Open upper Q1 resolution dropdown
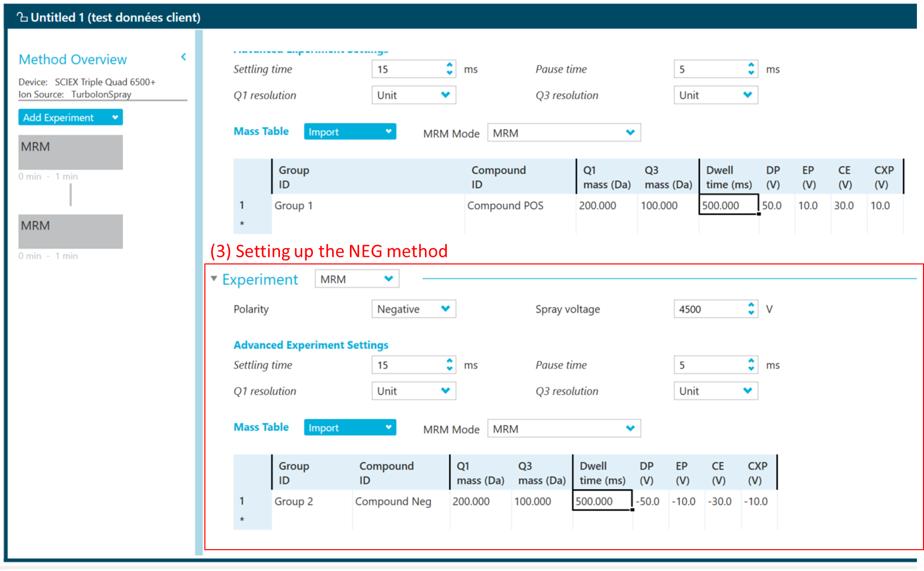This screenshot has height=571, width=924. coord(414,95)
